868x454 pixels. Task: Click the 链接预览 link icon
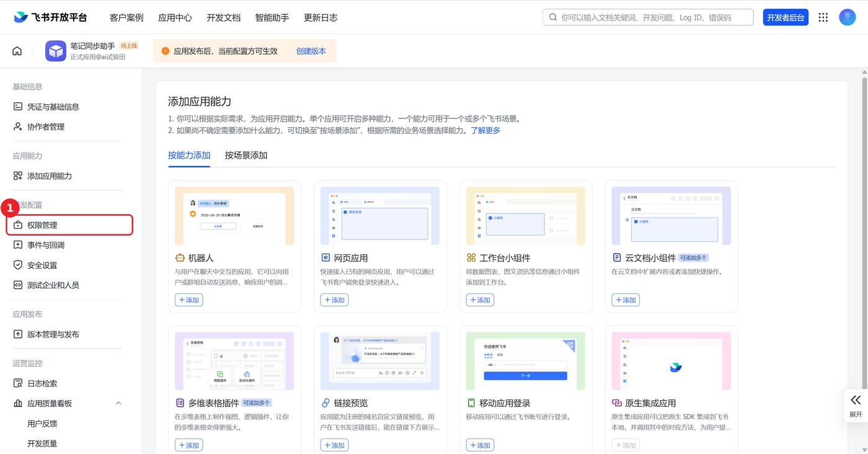(x=325, y=403)
